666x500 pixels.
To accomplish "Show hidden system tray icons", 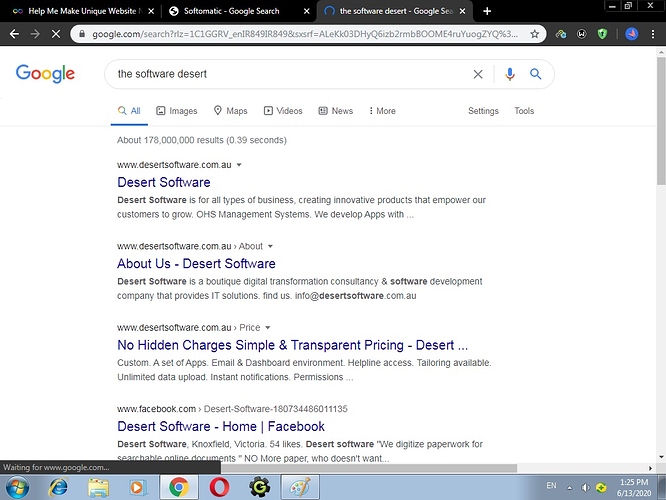I will click(x=570, y=488).
